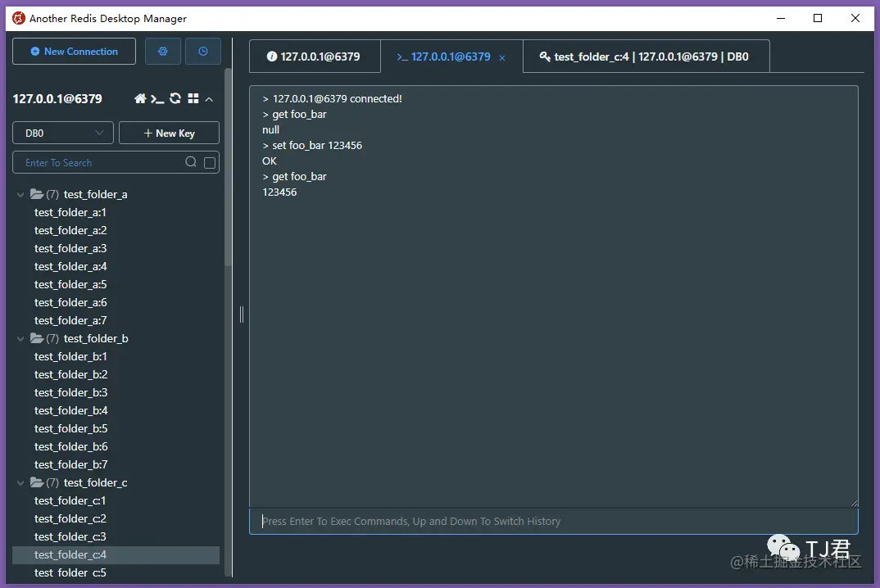Screen dimensions: 880x588
Task: Click the New Key button
Action: (x=169, y=133)
